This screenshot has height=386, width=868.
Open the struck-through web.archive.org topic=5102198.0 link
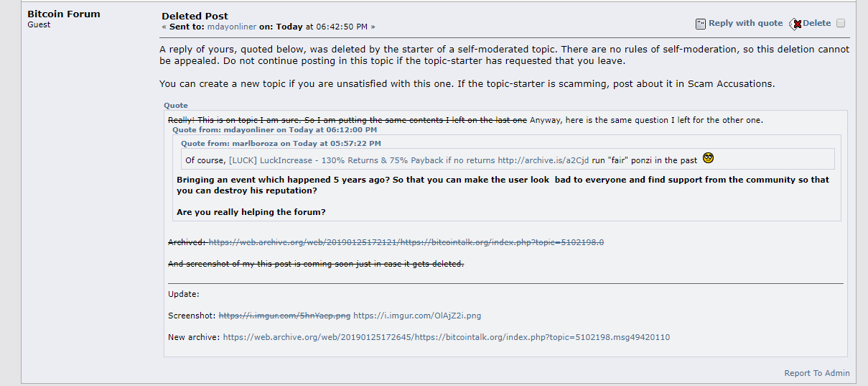point(406,242)
